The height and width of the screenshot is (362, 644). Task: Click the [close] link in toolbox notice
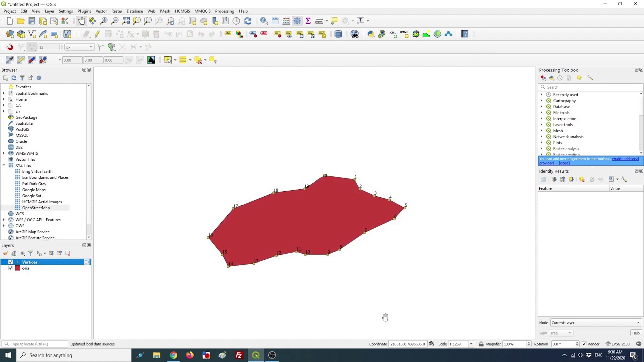click(x=564, y=163)
